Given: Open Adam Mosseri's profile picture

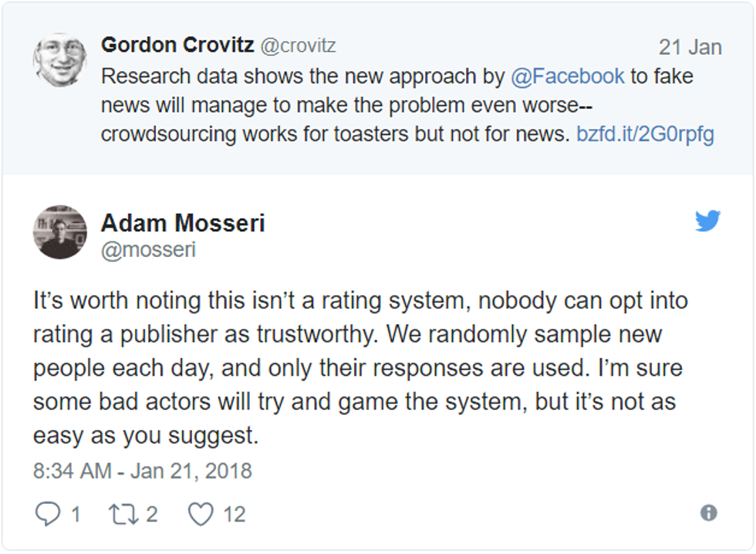Looking at the screenshot, I should coord(60,232).
